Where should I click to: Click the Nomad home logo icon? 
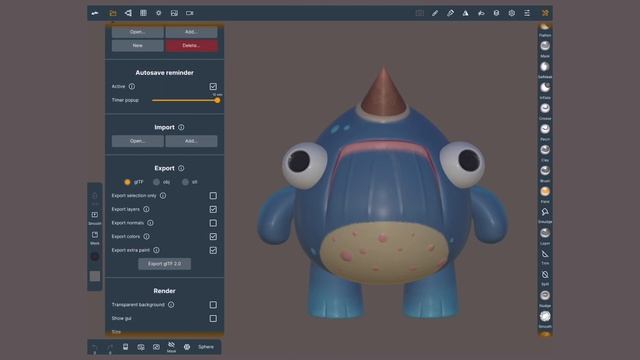[95, 13]
